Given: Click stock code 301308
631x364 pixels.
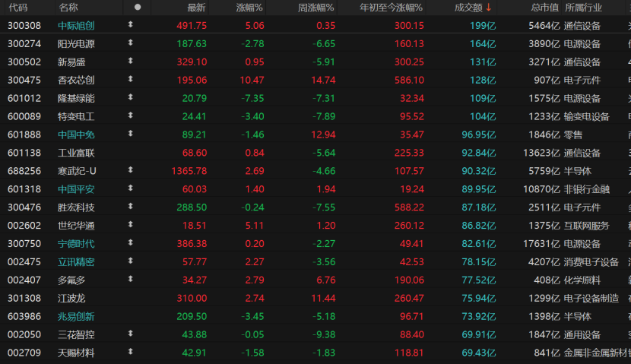Looking at the screenshot, I should (x=24, y=299).
